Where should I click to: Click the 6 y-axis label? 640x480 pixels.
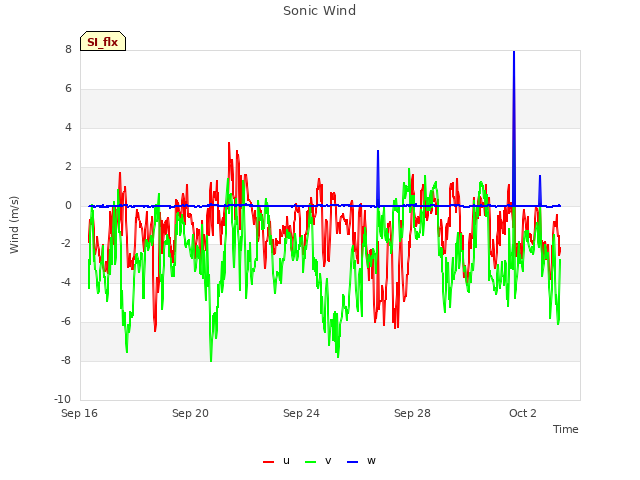(x=68, y=89)
